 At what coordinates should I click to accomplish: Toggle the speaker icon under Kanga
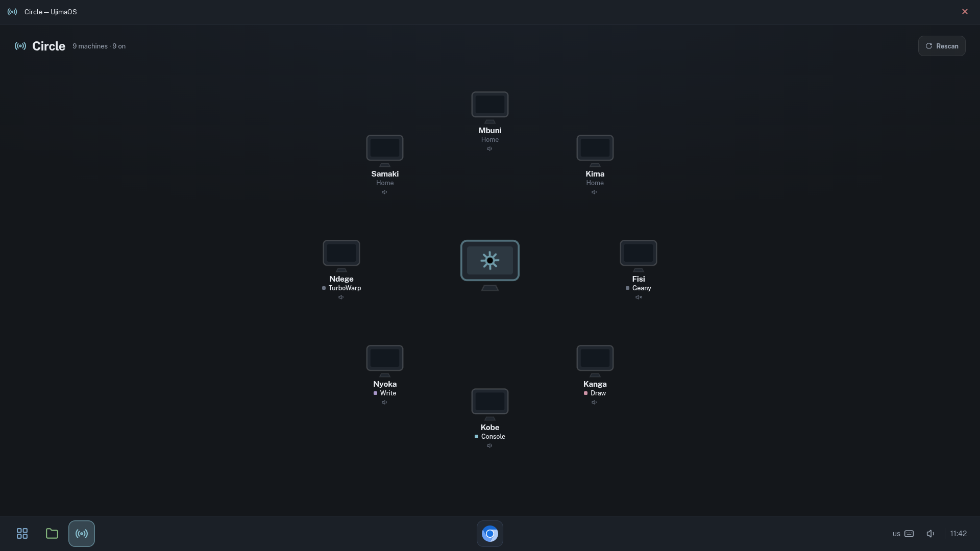coord(594,403)
